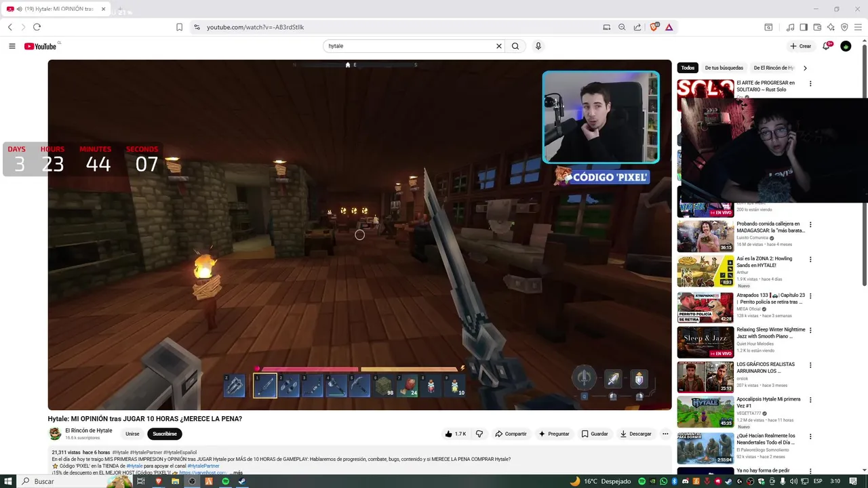Open the Brave Wallet icon

(x=817, y=27)
